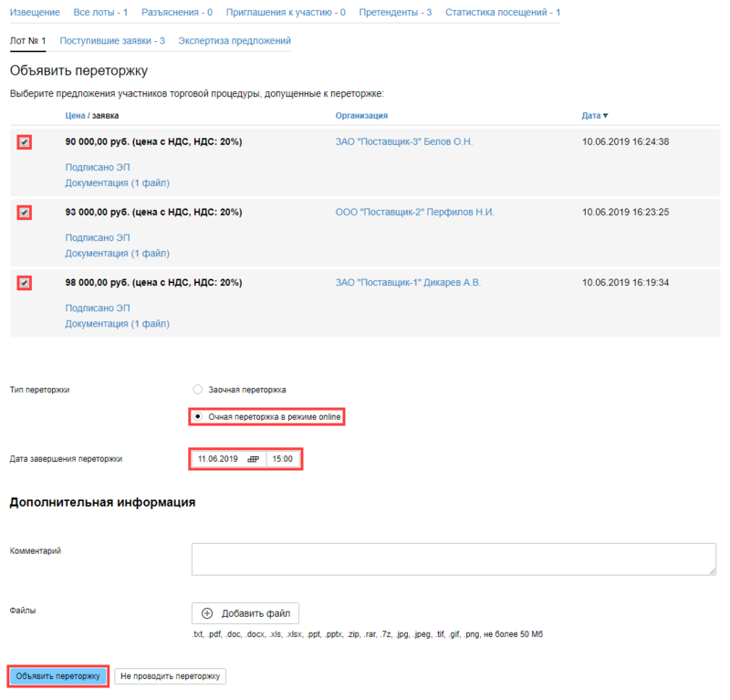Click the sort arrow next to Дата
The height and width of the screenshot is (700, 730).
click(606, 116)
